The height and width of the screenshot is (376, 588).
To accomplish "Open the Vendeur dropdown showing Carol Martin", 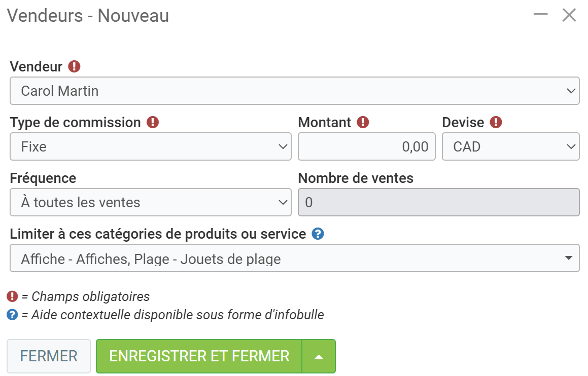I will [x=294, y=91].
